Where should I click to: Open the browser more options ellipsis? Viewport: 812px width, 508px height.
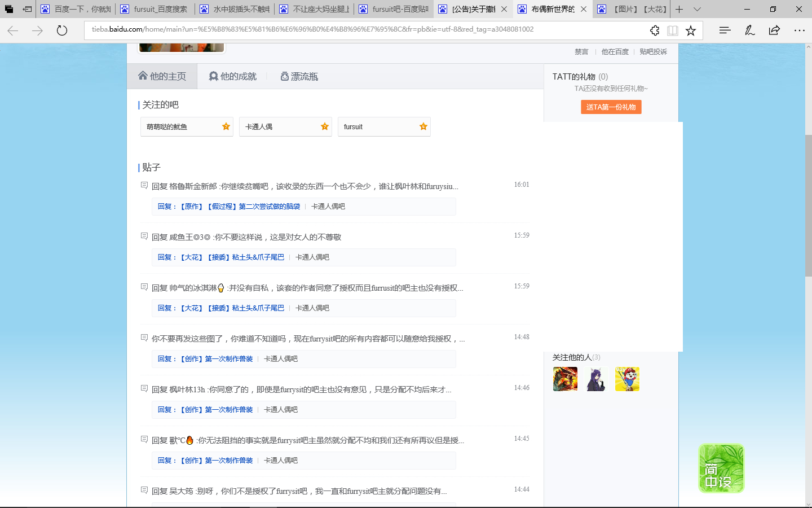click(799, 30)
